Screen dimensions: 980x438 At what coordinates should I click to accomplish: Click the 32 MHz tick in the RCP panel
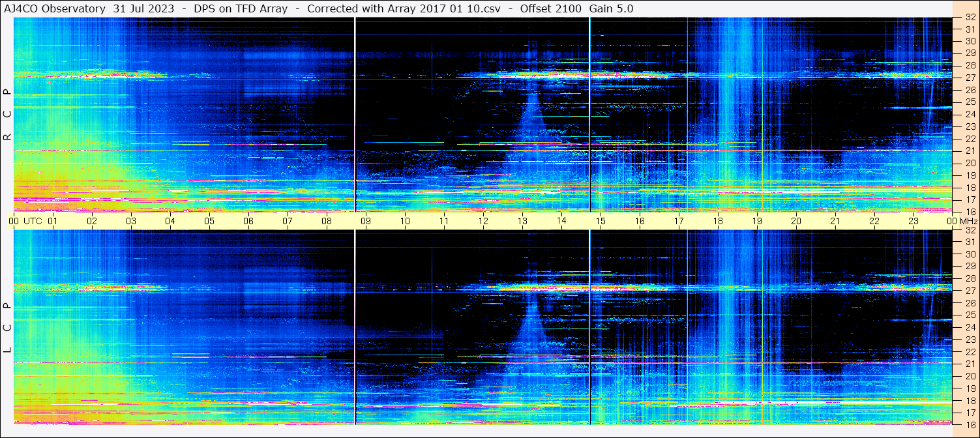pos(970,18)
